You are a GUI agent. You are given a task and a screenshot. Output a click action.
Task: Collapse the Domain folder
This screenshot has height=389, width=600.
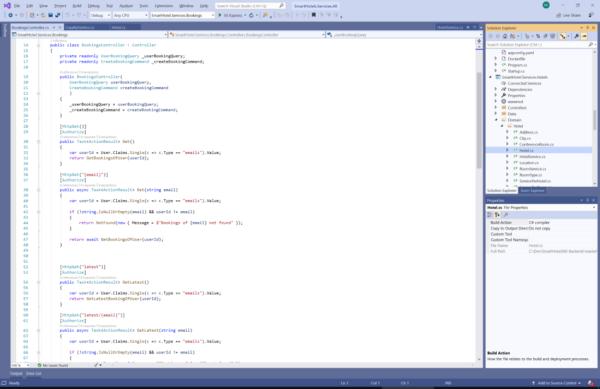click(496, 120)
